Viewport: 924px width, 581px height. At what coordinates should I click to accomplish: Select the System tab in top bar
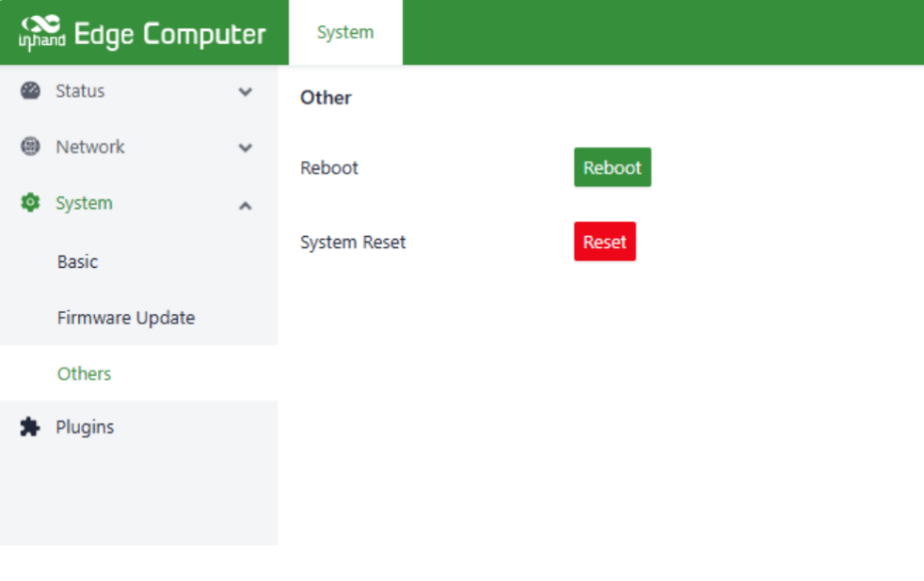click(345, 33)
